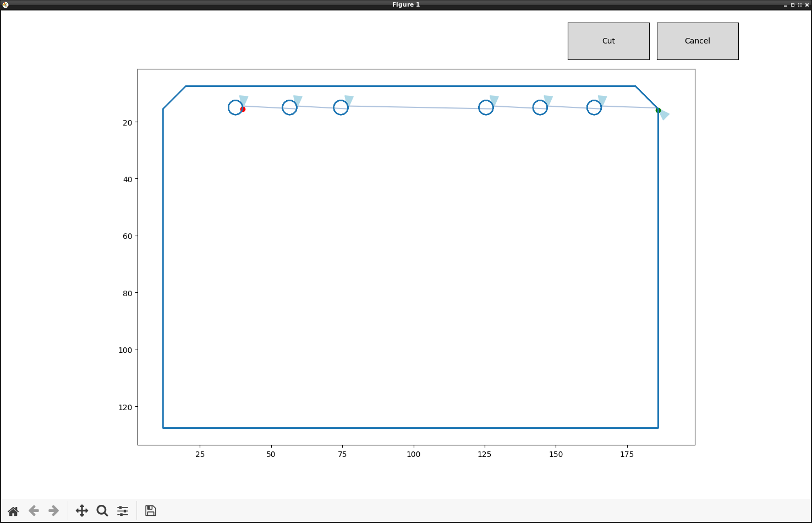Click the green end point marker
Viewport: 812px width, 523px height.
658,111
